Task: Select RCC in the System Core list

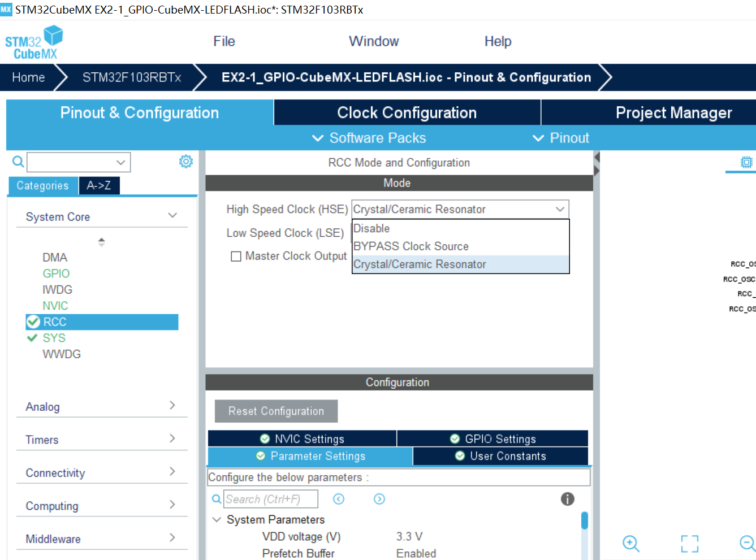Action: (x=102, y=322)
